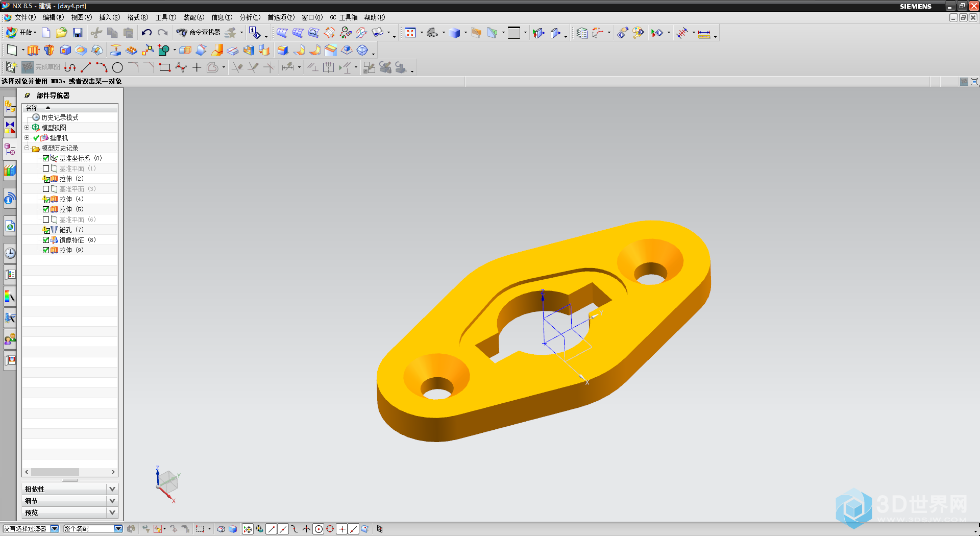Sort by the 名称 column header
Image resolution: width=980 pixels, height=536 pixels.
[x=70, y=108]
